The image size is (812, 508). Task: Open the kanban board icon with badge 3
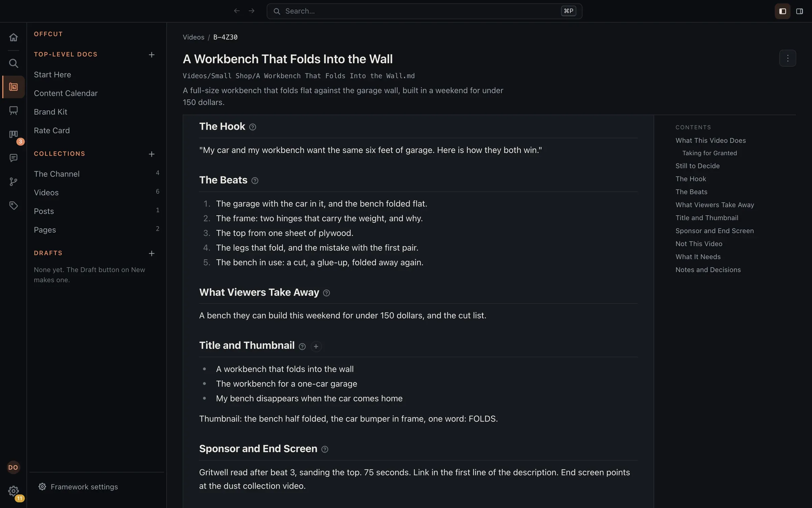pos(13,134)
